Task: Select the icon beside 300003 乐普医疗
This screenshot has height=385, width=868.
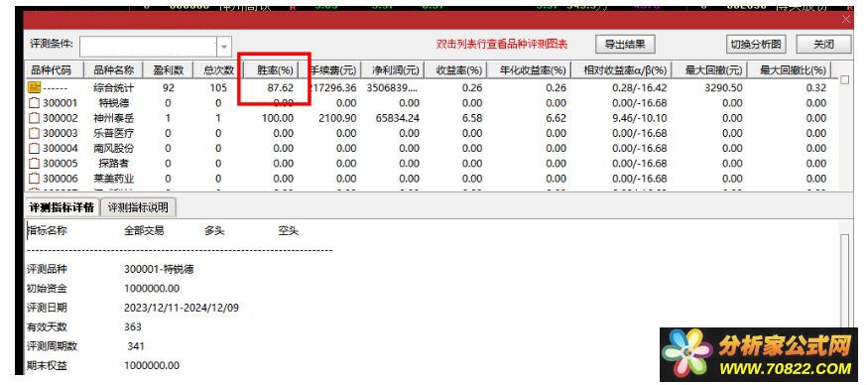Action: (x=35, y=133)
